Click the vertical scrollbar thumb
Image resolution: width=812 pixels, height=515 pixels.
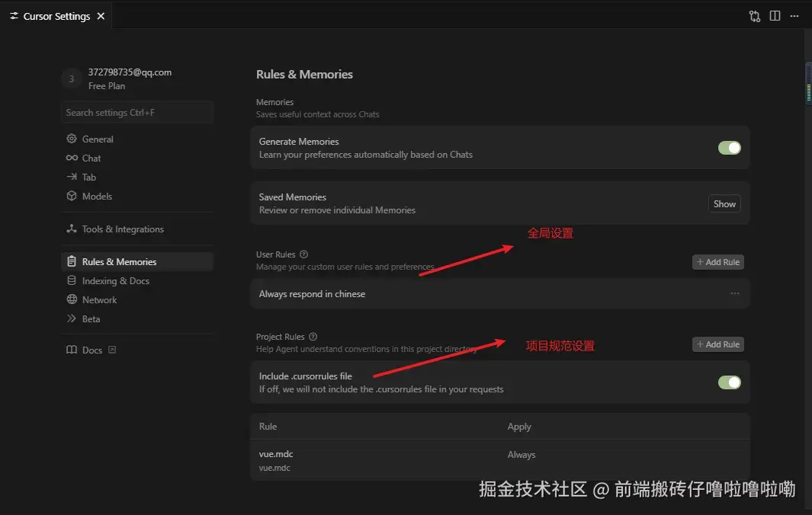coord(808,84)
